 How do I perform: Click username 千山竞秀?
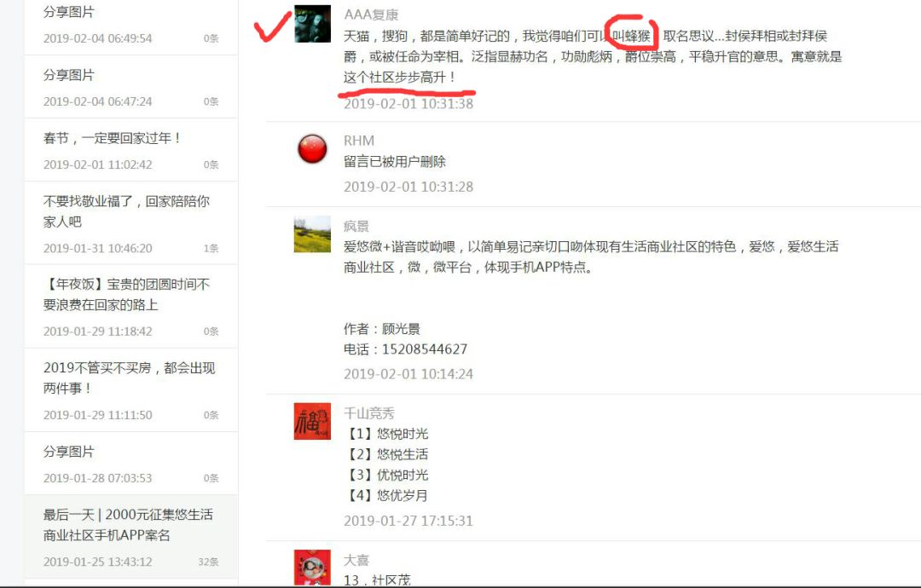pos(369,413)
